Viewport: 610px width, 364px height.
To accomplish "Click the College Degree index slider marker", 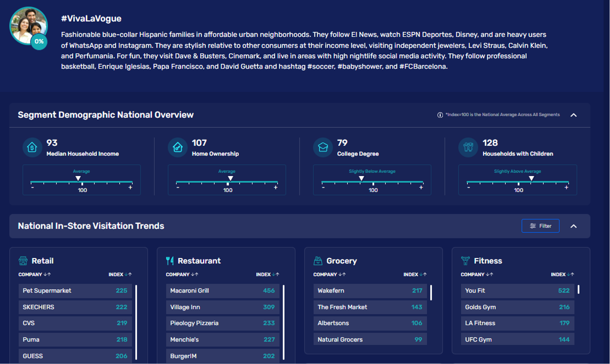I will tap(361, 178).
